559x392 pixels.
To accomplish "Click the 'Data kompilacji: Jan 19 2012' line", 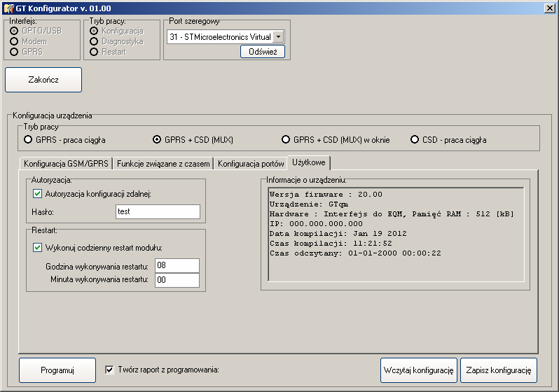I will 338,234.
